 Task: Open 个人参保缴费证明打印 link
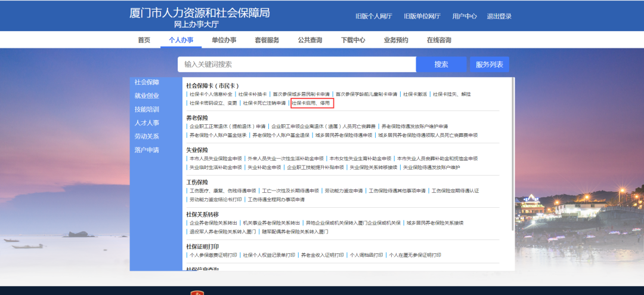coord(213,255)
